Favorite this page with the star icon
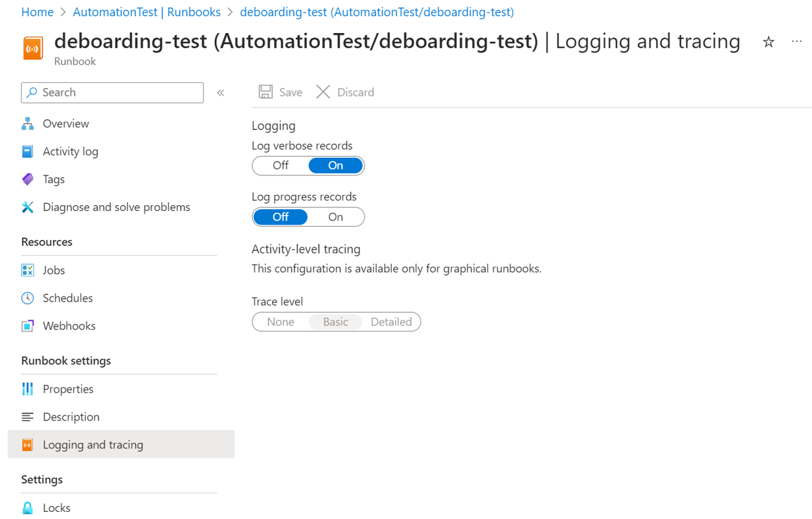This screenshot has height=519, width=812. tap(769, 42)
